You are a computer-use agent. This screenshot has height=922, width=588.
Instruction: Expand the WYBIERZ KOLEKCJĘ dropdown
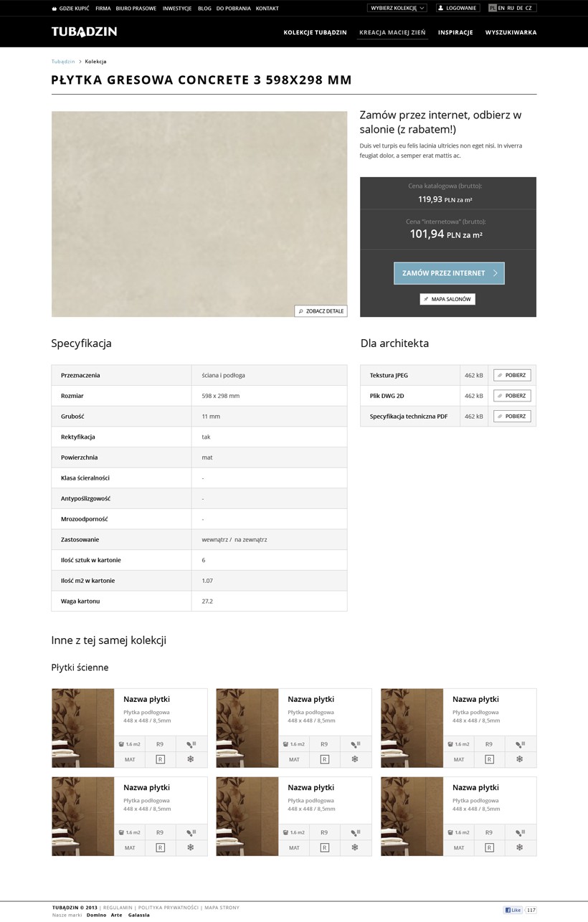(x=397, y=8)
